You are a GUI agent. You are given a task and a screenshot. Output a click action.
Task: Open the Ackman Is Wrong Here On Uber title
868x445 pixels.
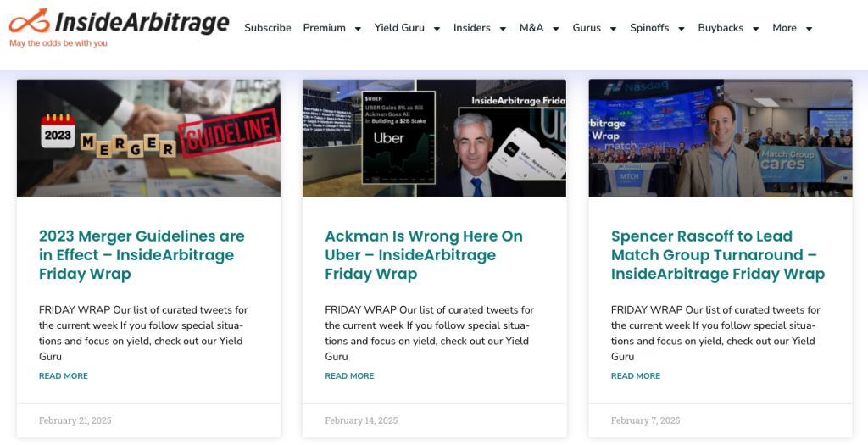pyautogui.click(x=424, y=254)
